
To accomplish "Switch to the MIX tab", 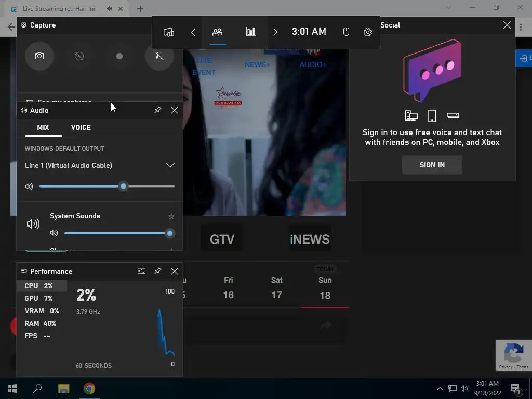I will click(43, 128).
